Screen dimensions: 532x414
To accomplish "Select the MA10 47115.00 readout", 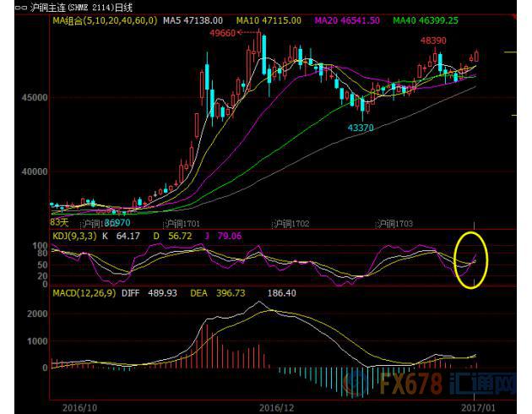I will point(269,20).
